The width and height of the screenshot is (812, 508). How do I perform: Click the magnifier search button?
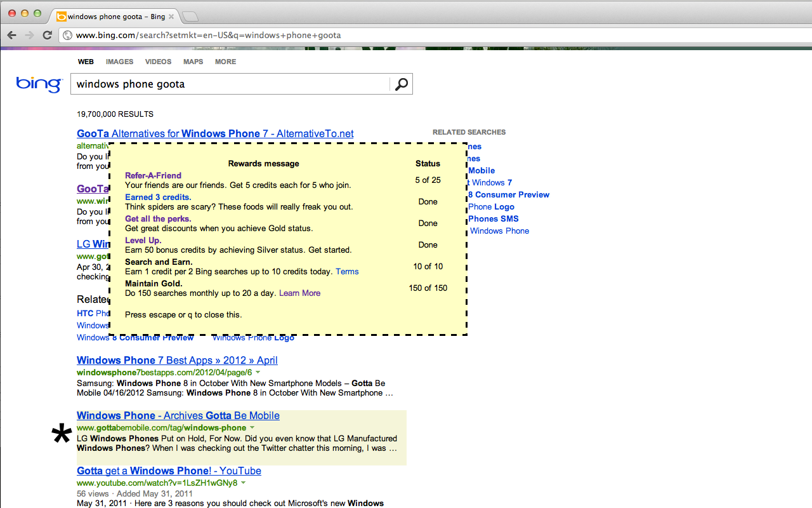point(401,84)
